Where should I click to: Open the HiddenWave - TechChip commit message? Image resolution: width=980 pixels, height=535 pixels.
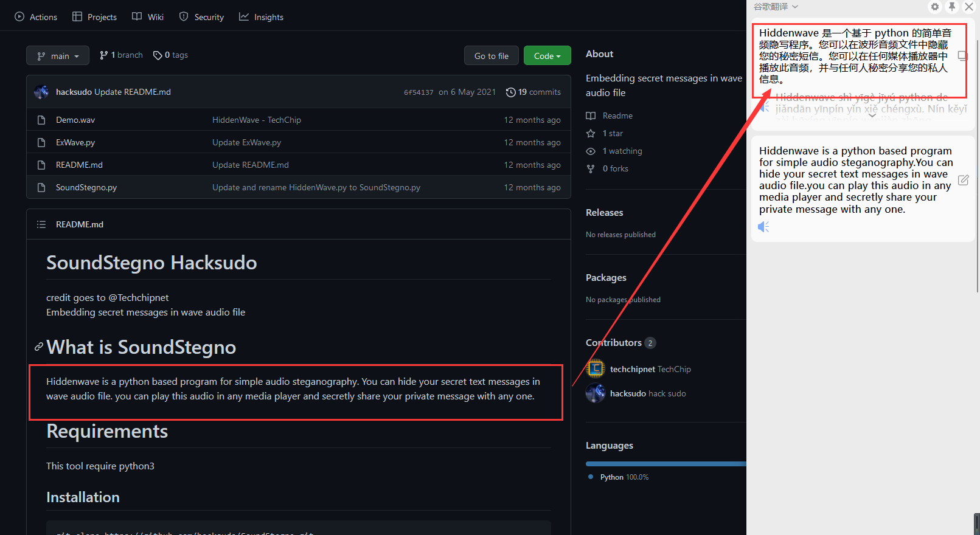(x=257, y=120)
